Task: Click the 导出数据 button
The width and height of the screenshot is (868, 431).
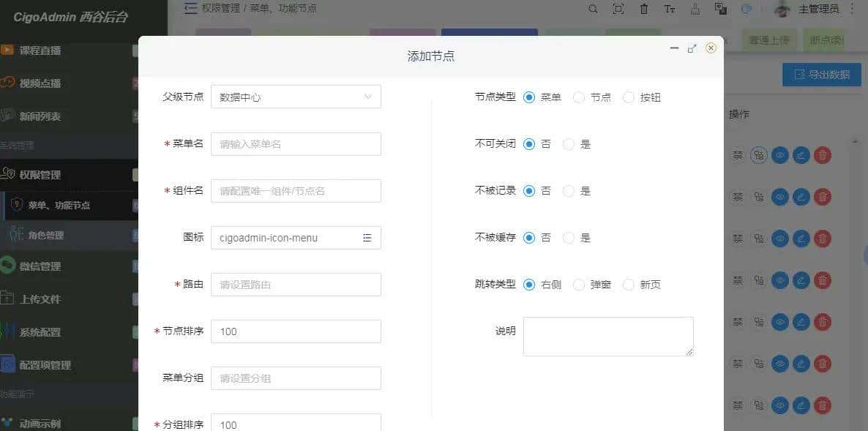Action: coord(821,74)
